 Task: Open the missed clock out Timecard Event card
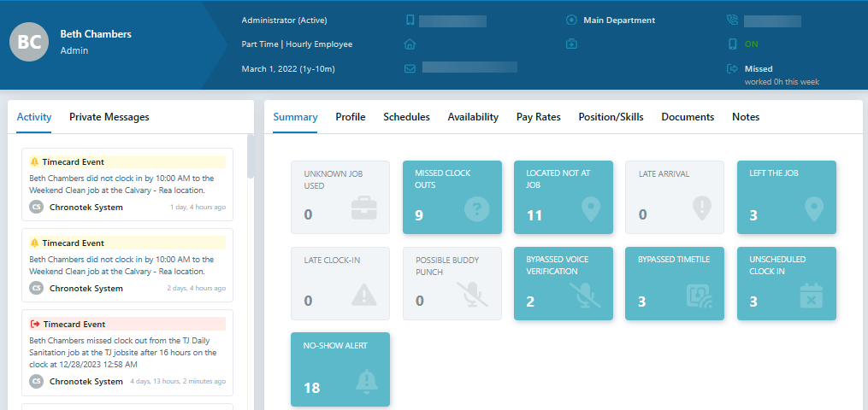(127, 353)
